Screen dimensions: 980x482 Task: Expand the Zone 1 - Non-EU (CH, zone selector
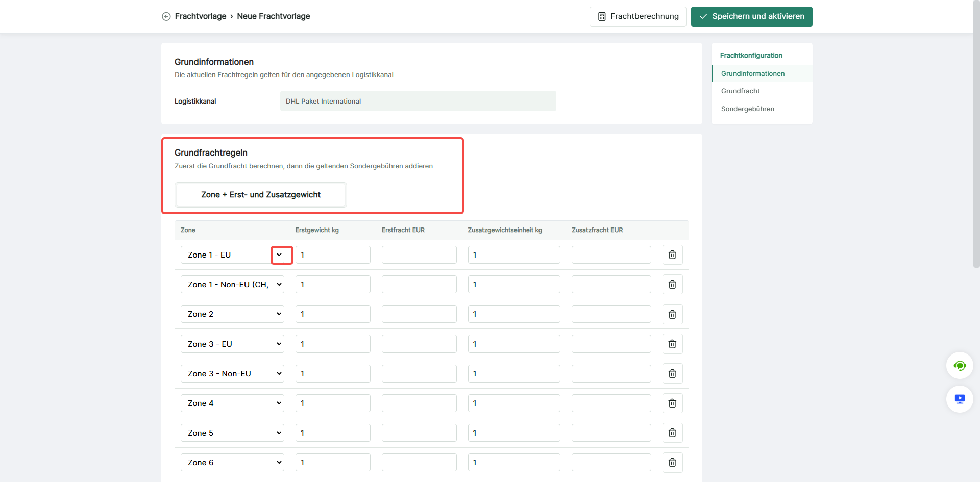tap(233, 285)
